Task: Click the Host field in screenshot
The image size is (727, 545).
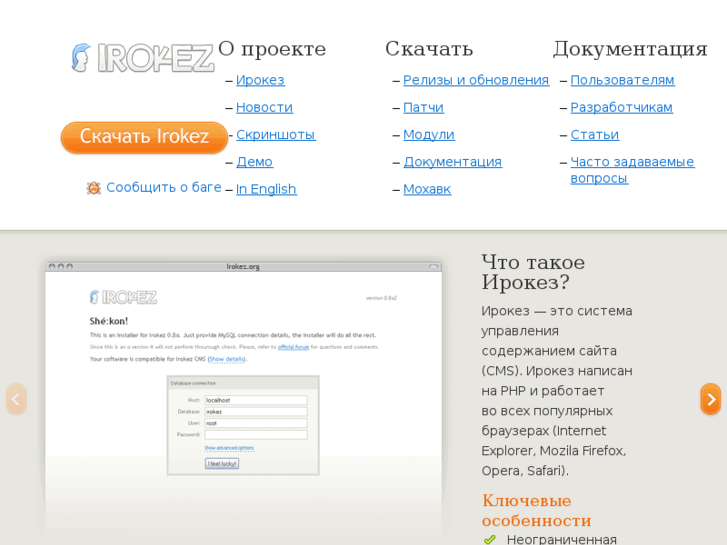Action: tap(256, 400)
